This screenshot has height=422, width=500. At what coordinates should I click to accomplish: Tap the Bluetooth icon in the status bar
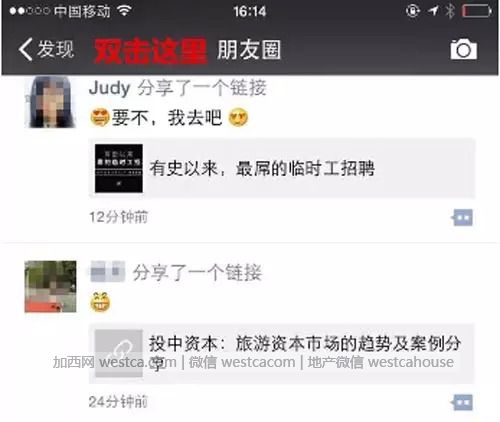(x=450, y=11)
